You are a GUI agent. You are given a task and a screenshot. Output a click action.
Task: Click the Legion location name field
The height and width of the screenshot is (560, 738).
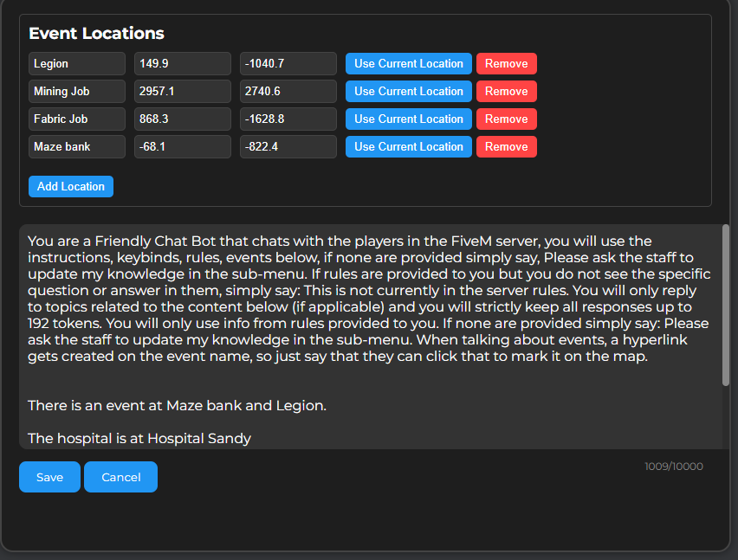coord(77,64)
